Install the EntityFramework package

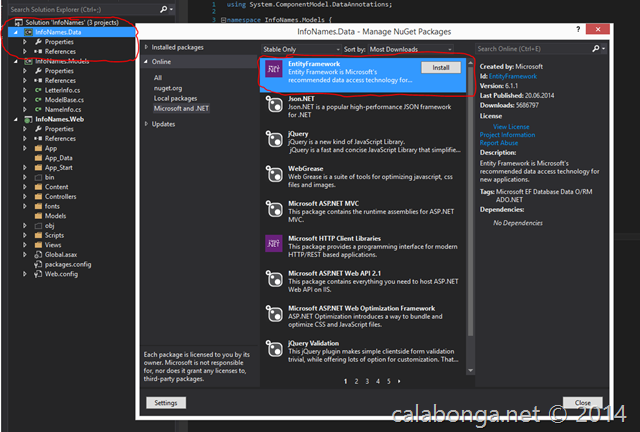441,67
